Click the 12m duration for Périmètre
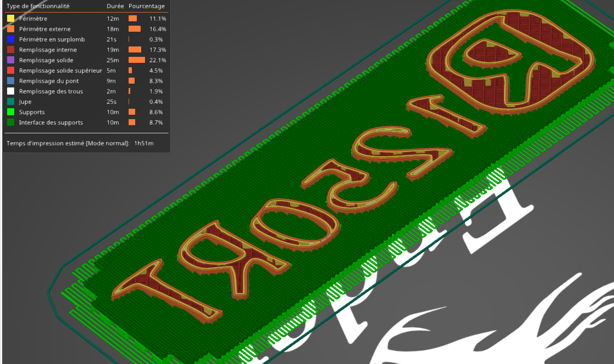The width and height of the screenshot is (614, 364). (x=113, y=19)
